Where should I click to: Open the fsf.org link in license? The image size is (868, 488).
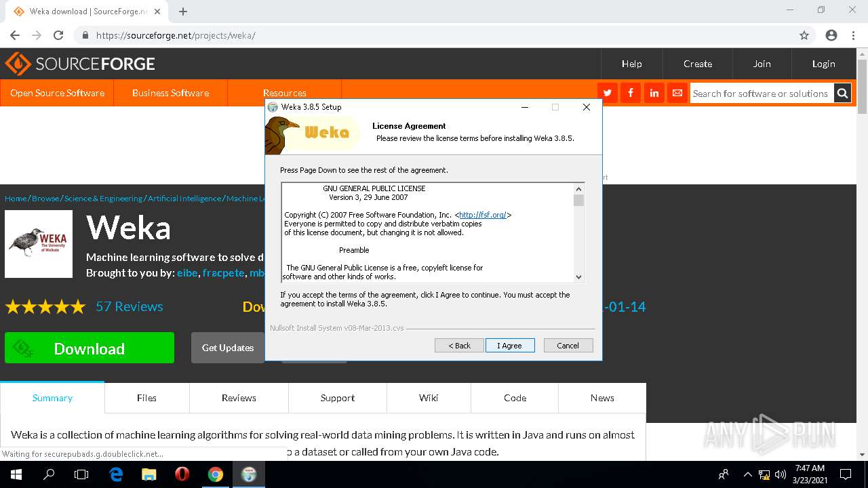pyautogui.click(x=483, y=215)
